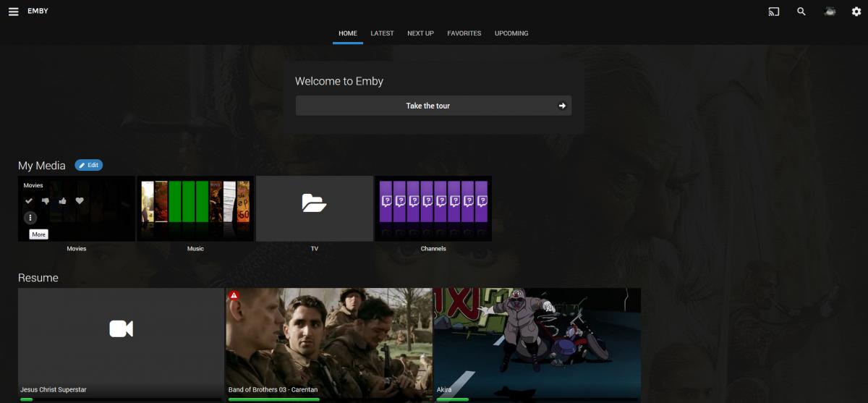Viewport: 868px width, 403px height.
Task: Open the More options on Movies card
Action: click(x=30, y=218)
